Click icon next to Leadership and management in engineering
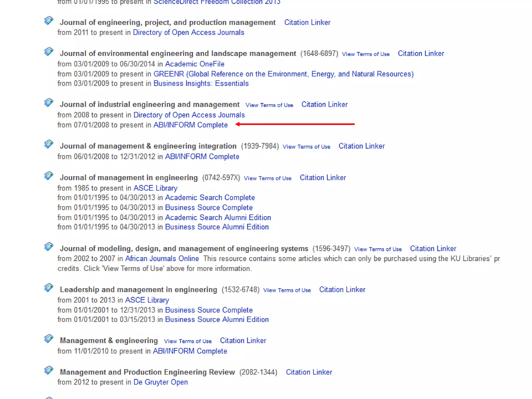The width and height of the screenshot is (532, 399). [x=49, y=288]
